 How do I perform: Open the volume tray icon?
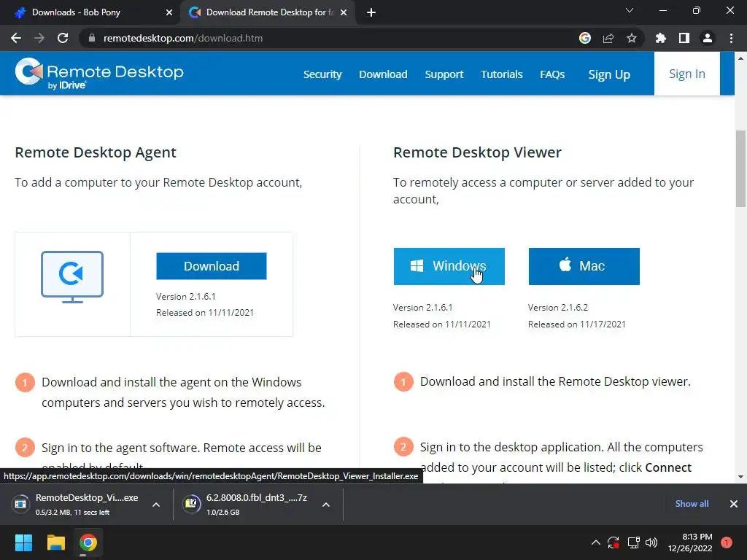pyautogui.click(x=651, y=542)
